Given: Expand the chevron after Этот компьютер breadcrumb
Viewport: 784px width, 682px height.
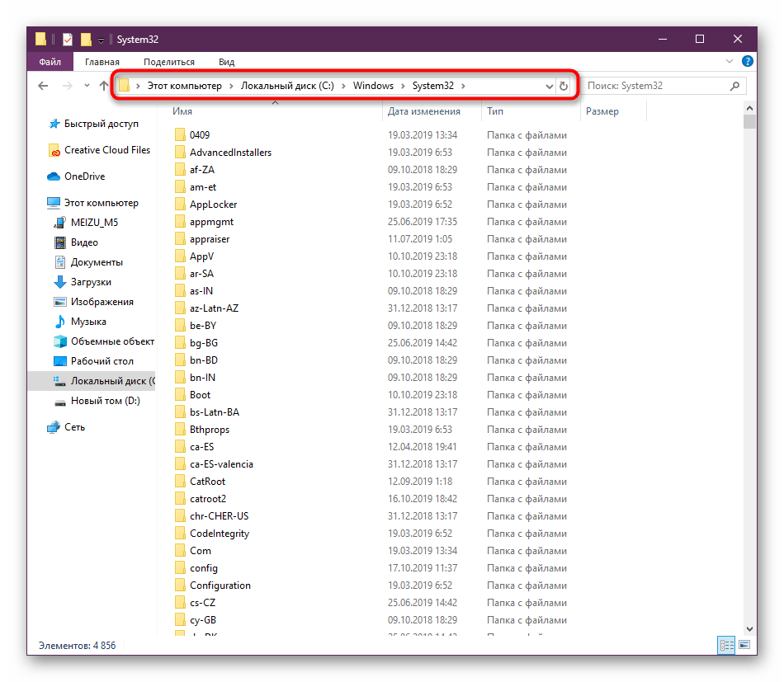Looking at the screenshot, I should 232,86.
